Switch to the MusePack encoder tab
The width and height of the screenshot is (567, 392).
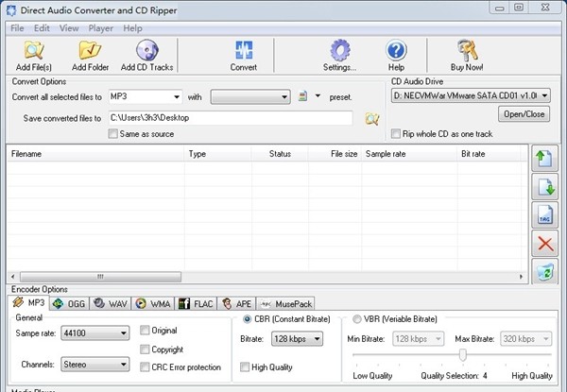click(285, 304)
